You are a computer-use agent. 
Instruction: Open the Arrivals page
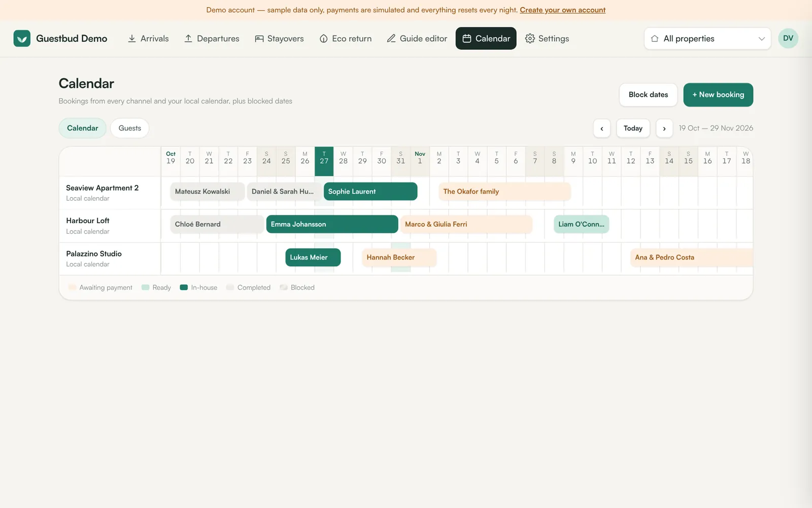pos(148,39)
